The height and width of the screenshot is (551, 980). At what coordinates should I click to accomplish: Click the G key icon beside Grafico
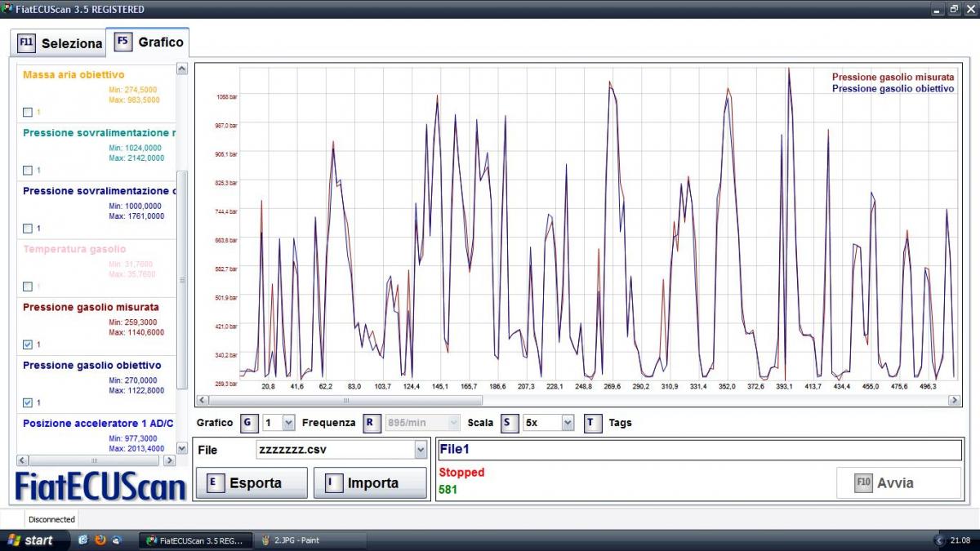(248, 423)
